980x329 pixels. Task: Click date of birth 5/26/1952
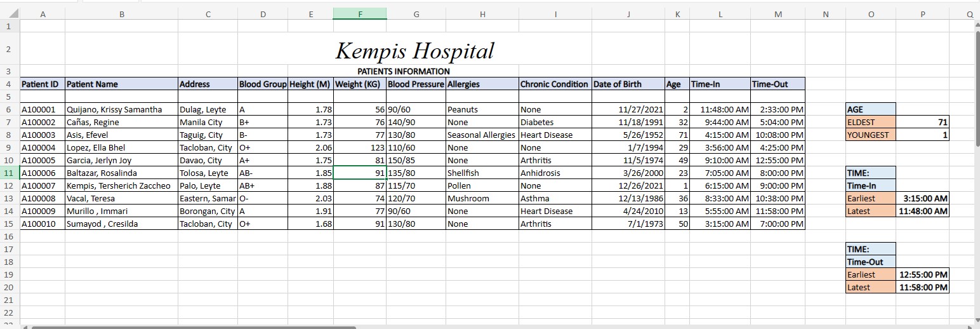[x=628, y=135]
